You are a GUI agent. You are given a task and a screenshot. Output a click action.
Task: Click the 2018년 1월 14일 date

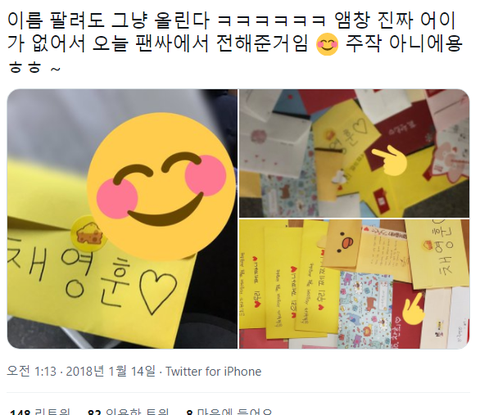111,371
